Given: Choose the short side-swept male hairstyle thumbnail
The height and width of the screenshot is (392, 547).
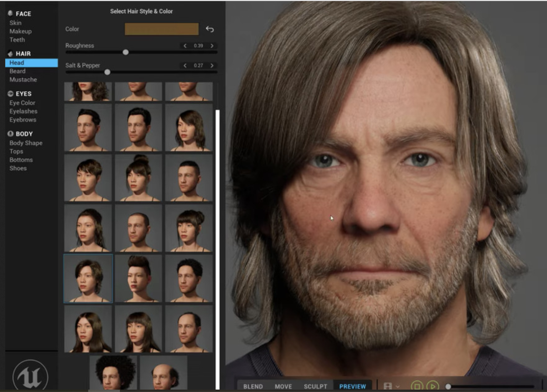Looking at the screenshot, I should 88,127.
